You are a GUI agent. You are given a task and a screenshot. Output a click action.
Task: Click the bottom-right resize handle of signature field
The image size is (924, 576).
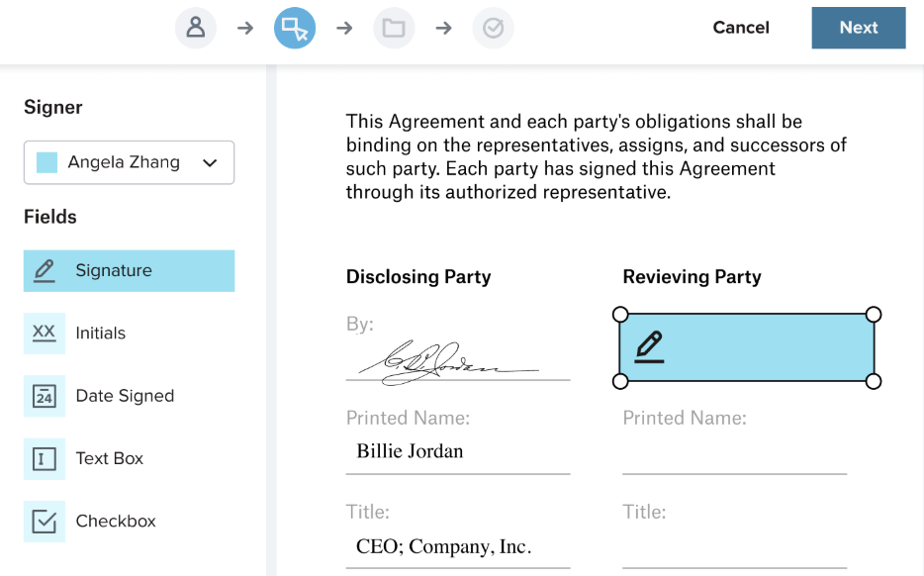point(874,381)
